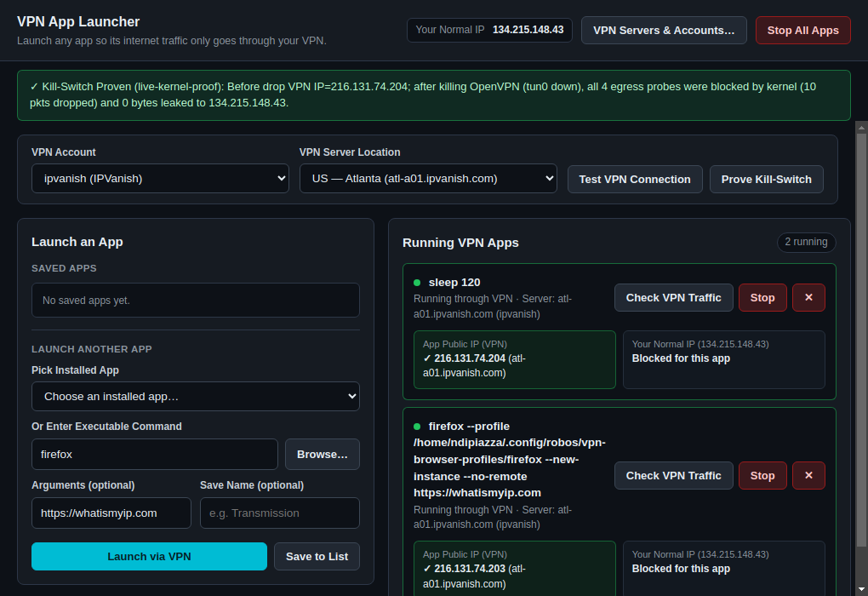Click the scrollbar down arrow
This screenshot has height=596, width=868.
coord(861,589)
